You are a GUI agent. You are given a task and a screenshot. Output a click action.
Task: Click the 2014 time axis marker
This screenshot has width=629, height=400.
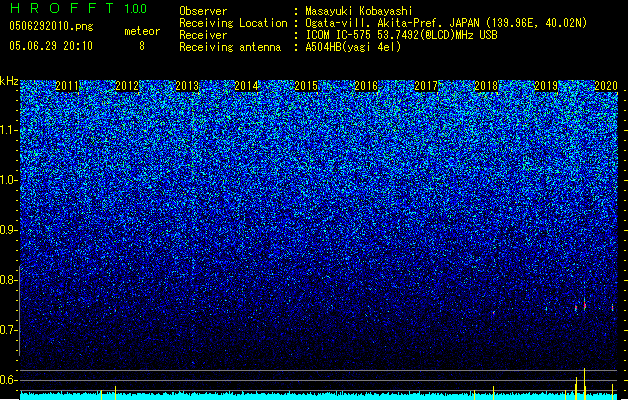click(x=246, y=85)
